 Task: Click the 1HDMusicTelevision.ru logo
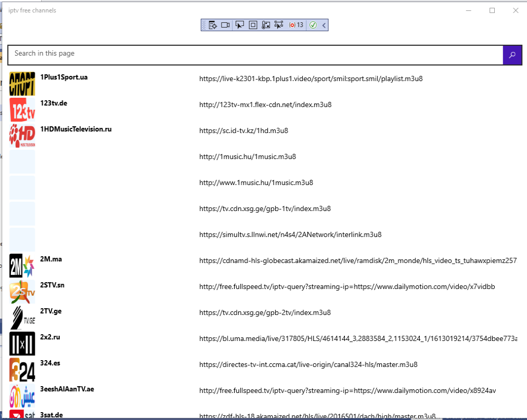point(22,135)
